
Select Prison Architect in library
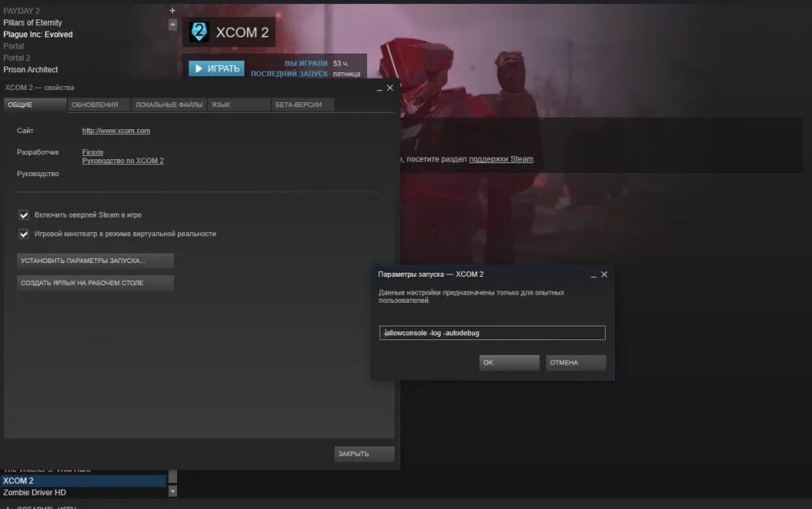pyautogui.click(x=31, y=69)
